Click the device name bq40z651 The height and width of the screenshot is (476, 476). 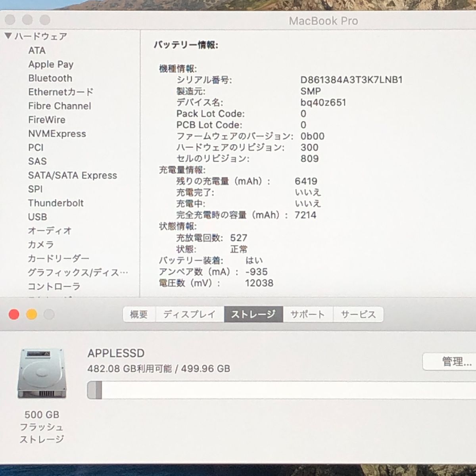[323, 102]
